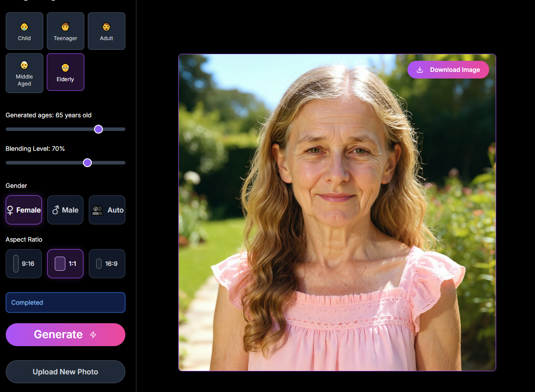This screenshot has height=392, width=535.
Task: Pick the 1:1 aspect ratio option
Action: click(x=65, y=264)
